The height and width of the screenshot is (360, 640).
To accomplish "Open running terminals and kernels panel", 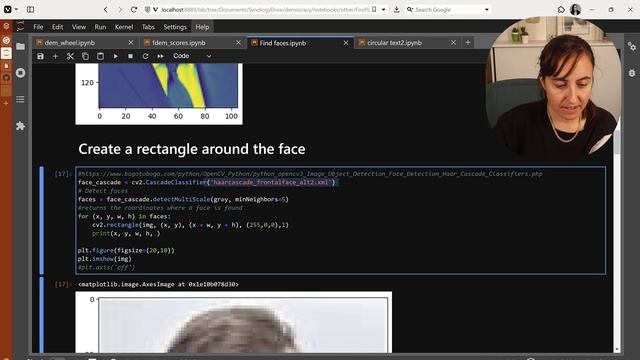I will (x=20, y=73).
